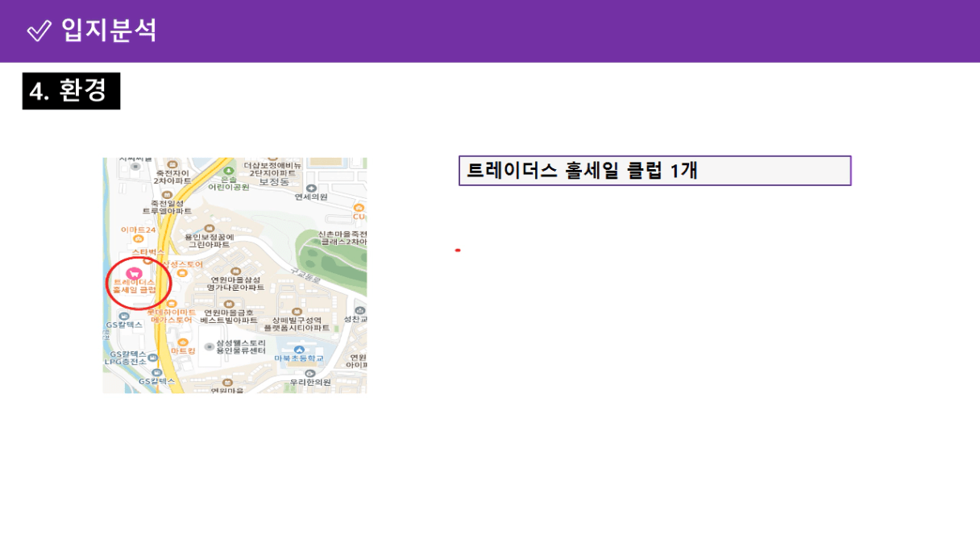Click the checkmark icon beside 입지분석
980x551 pixels.
[39, 31]
